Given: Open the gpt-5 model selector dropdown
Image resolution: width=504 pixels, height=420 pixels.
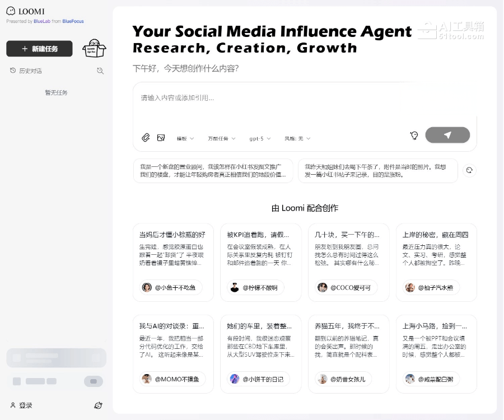Looking at the screenshot, I should coord(260,138).
